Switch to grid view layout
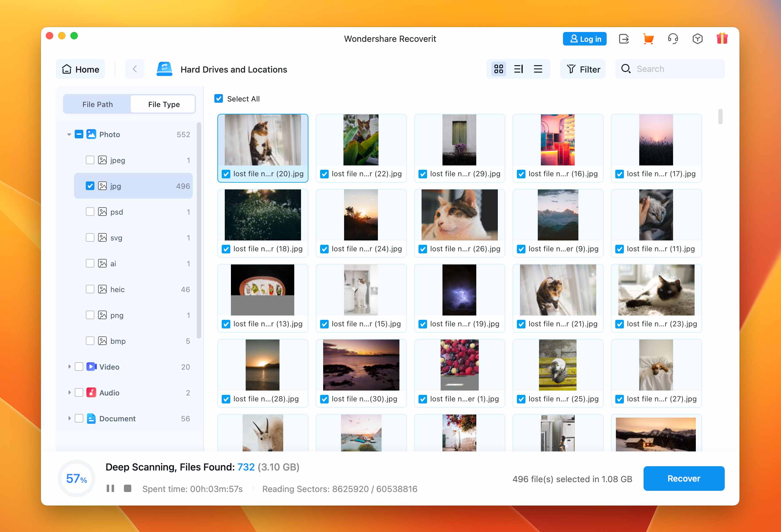 pos(498,69)
